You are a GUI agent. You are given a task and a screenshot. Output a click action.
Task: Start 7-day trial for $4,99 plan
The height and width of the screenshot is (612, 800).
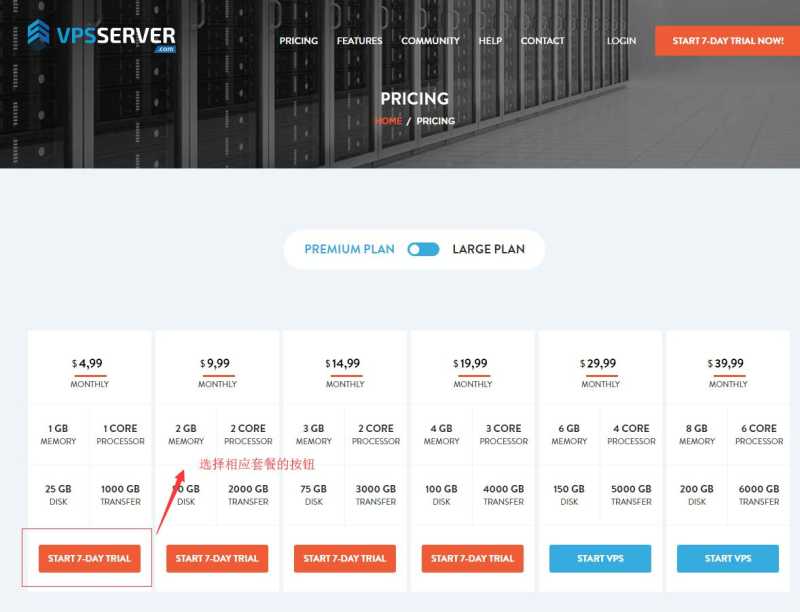point(89,558)
